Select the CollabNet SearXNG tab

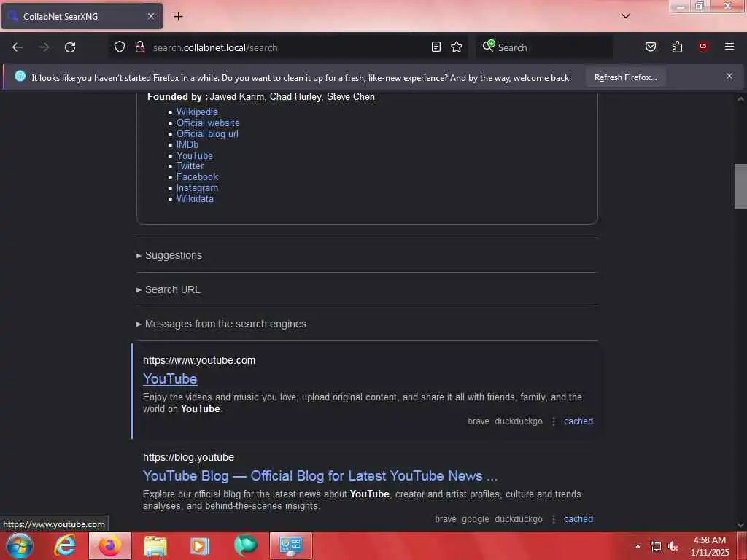pyautogui.click(x=82, y=16)
